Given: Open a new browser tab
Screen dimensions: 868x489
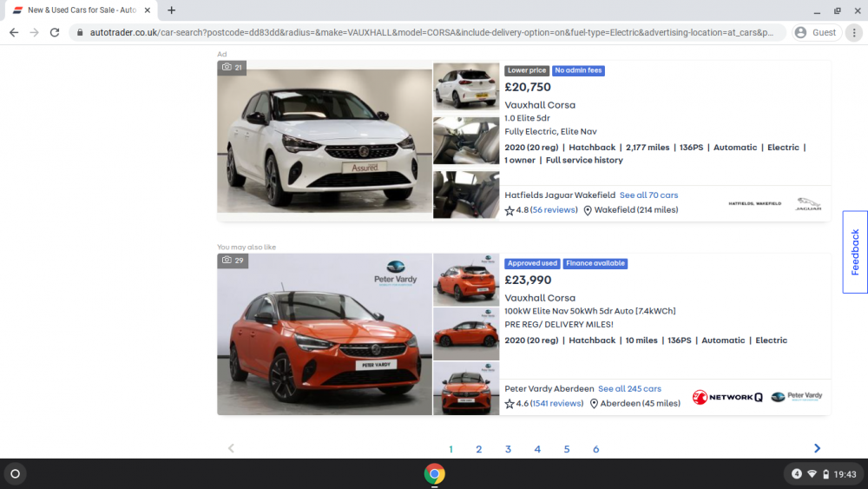Looking at the screenshot, I should point(172,10).
